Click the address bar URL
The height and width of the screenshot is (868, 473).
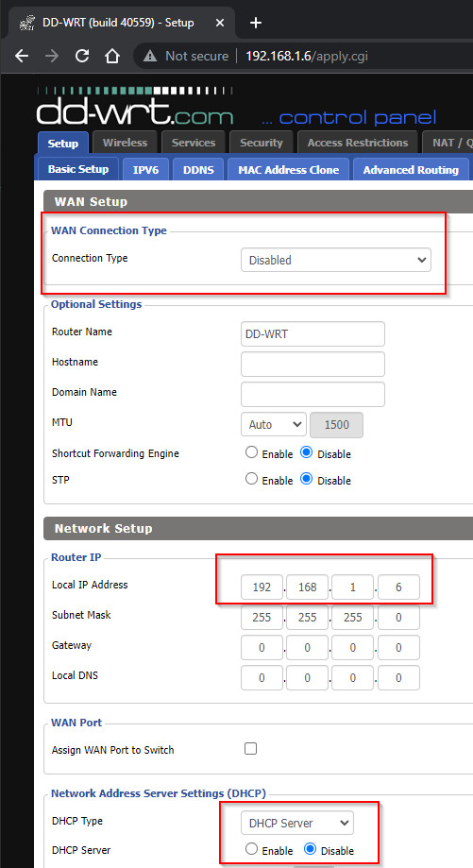pos(307,56)
